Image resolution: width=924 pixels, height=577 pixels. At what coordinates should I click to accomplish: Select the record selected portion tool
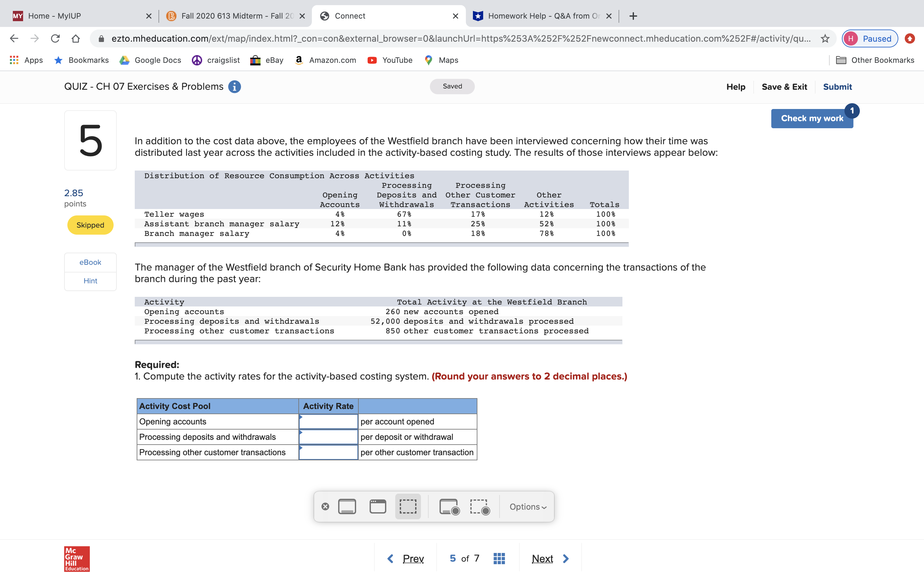[x=479, y=507]
